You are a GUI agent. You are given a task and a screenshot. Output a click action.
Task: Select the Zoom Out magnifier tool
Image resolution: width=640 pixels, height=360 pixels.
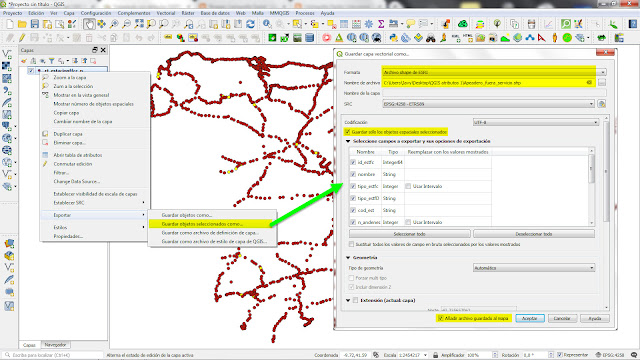click(127, 24)
